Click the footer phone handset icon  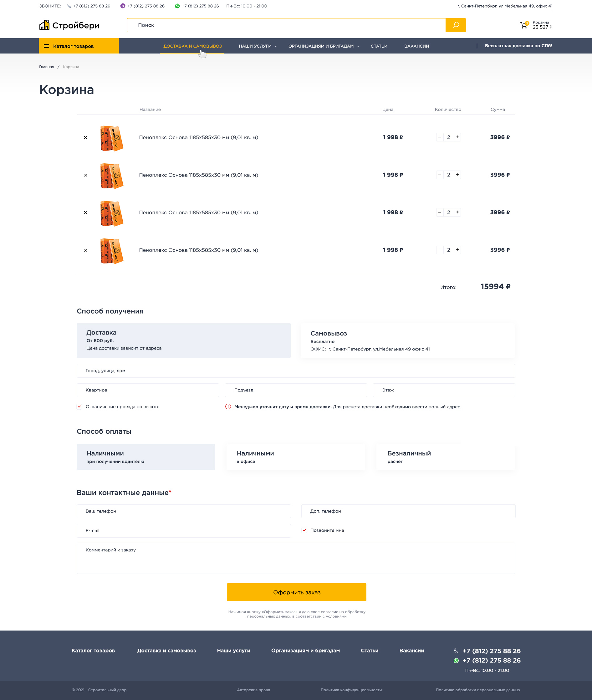(456, 651)
